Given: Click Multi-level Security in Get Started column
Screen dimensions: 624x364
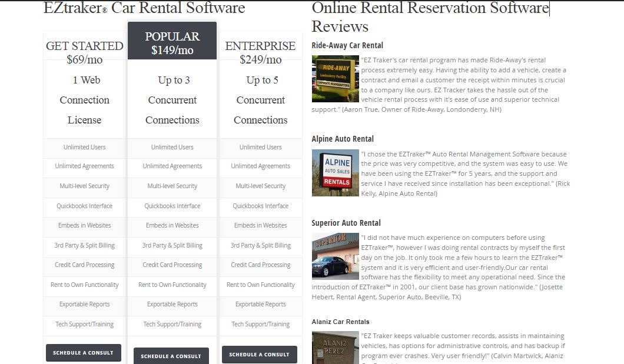Looking at the screenshot, I should 84,186.
